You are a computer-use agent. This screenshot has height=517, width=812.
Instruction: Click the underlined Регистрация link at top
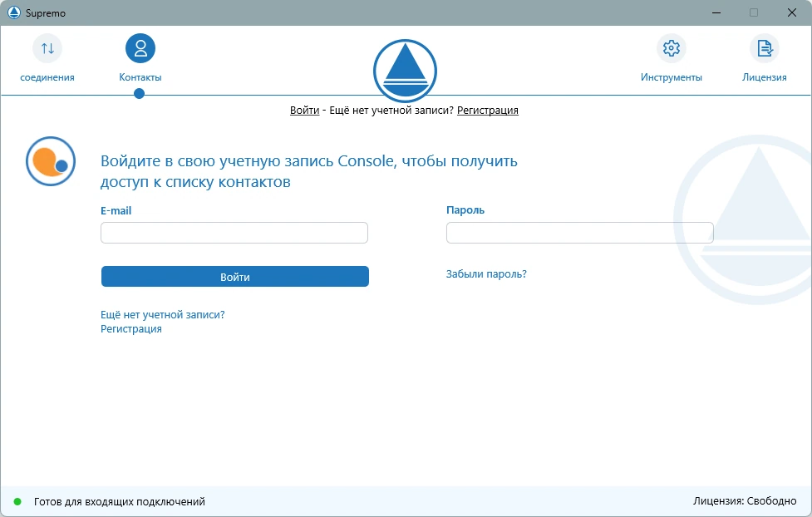pos(487,110)
